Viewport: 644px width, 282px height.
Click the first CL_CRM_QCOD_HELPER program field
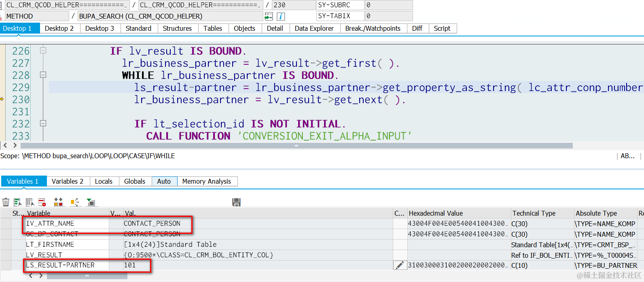pyautogui.click(x=67, y=5)
